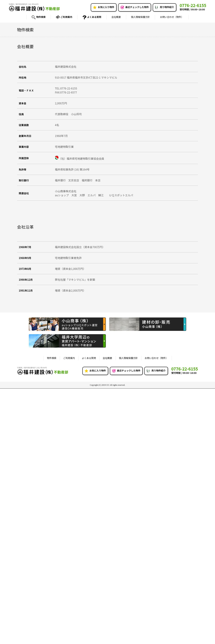
Task: Click green arrow on 福井大学周辺 banner
Action: [104, 341]
